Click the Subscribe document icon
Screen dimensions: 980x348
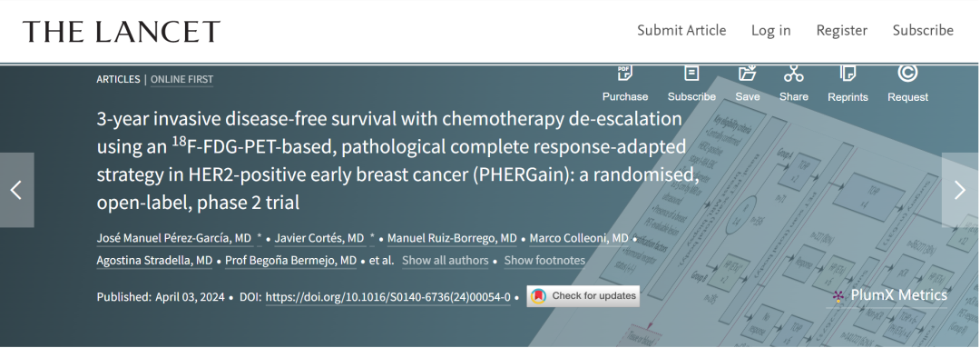click(x=691, y=74)
